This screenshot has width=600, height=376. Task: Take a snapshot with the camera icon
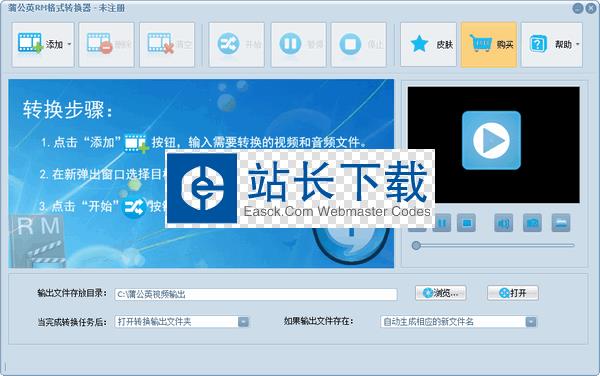(532, 223)
